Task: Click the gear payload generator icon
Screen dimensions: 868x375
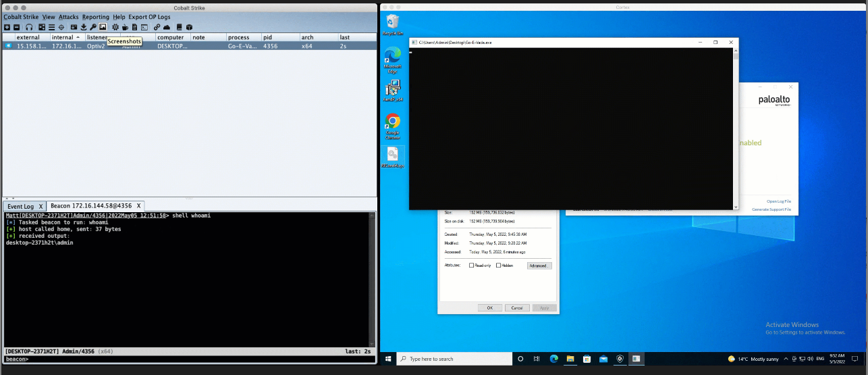Action: (115, 27)
